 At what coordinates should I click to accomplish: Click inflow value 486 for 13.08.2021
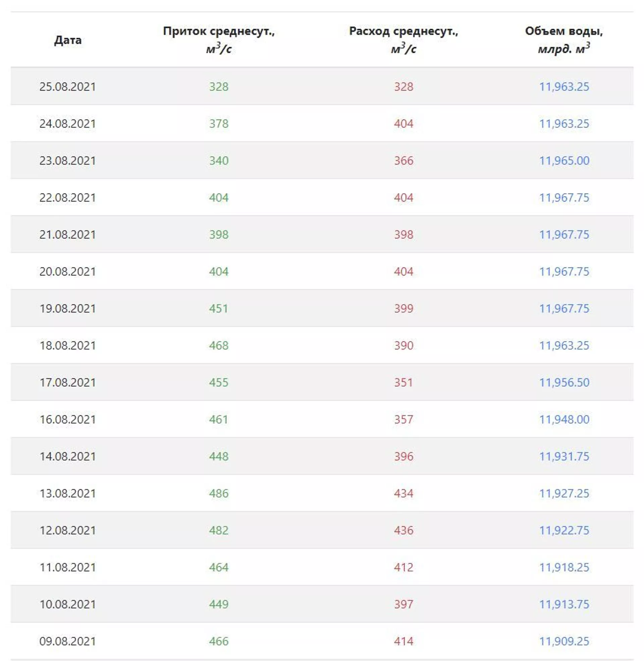(219, 494)
